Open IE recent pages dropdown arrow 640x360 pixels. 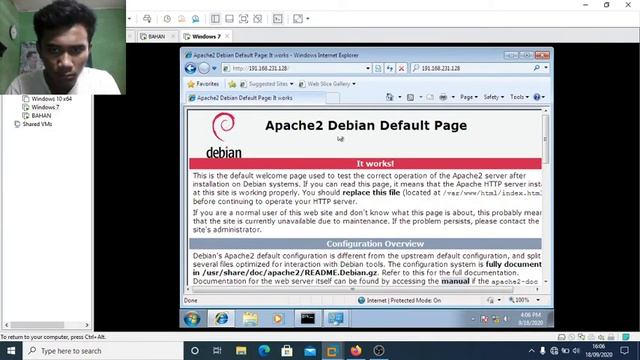[214, 68]
